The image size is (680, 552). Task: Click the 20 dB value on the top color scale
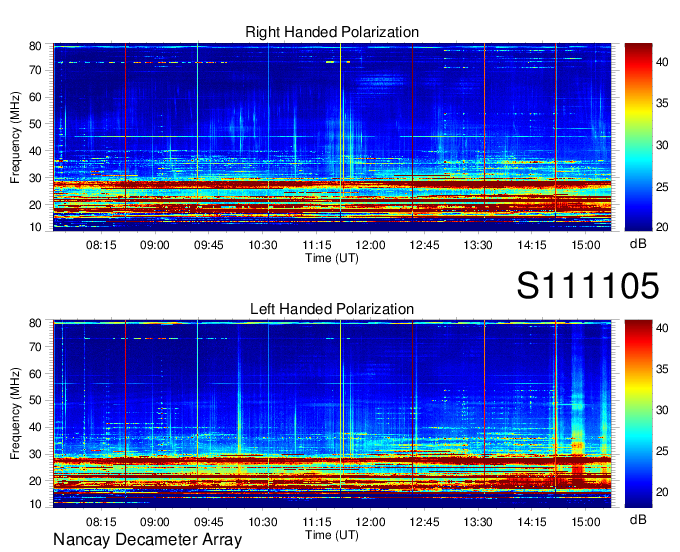pyautogui.click(x=662, y=227)
